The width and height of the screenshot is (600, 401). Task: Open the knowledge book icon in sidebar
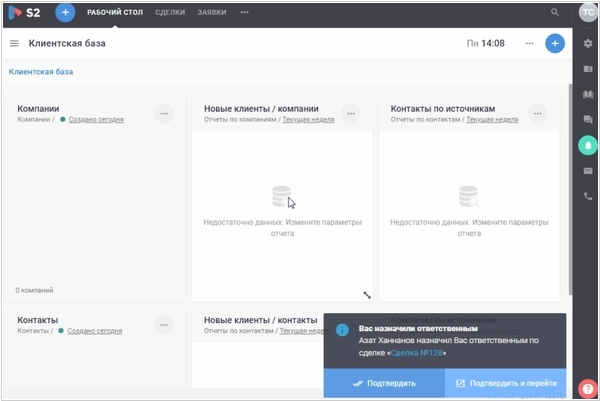pyautogui.click(x=588, y=94)
